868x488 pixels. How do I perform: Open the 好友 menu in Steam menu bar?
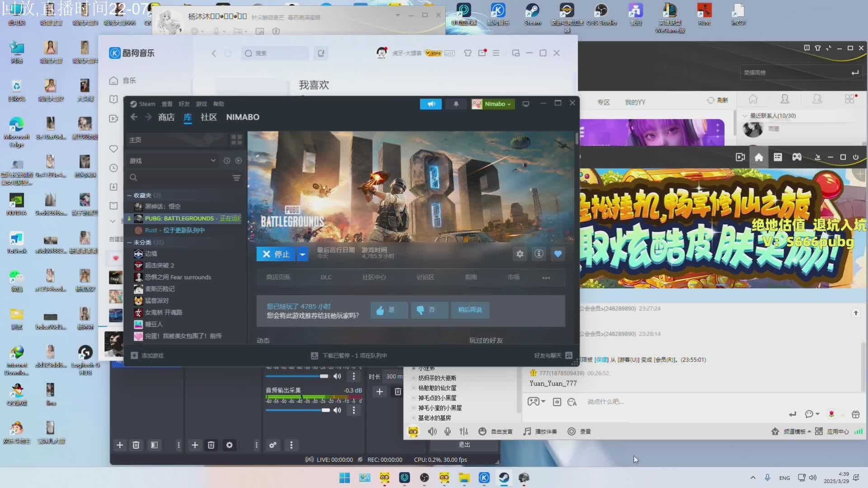click(184, 104)
